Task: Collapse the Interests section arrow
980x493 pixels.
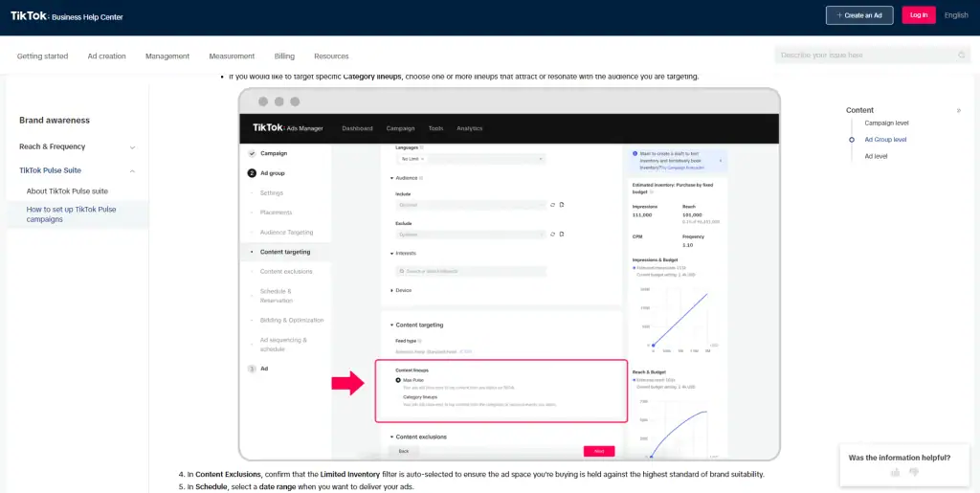Action: 391,253
